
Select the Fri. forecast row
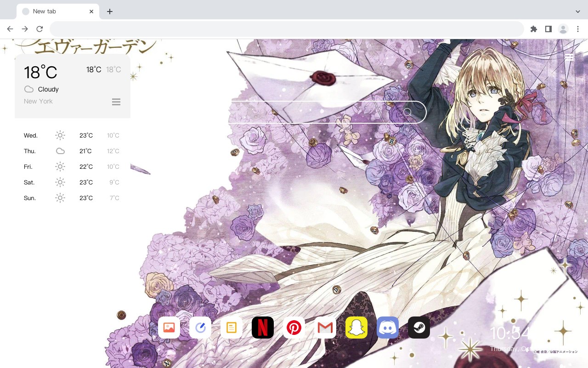coord(72,167)
